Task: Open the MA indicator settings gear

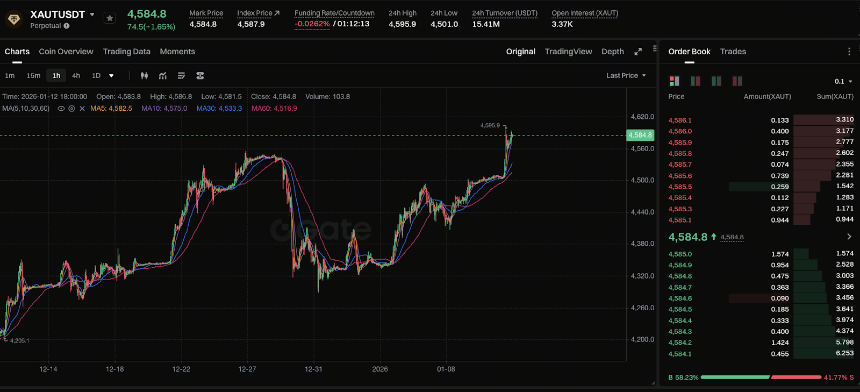Action: click(72, 109)
